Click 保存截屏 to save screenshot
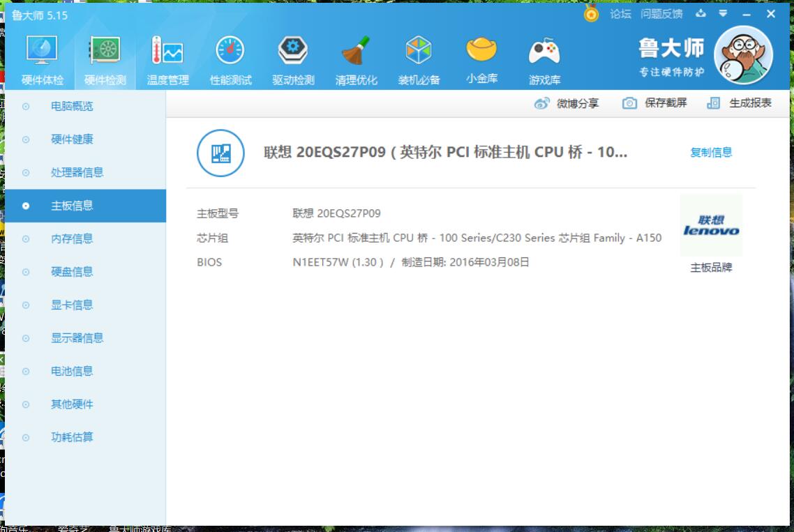This screenshot has width=794, height=532. coord(654,103)
